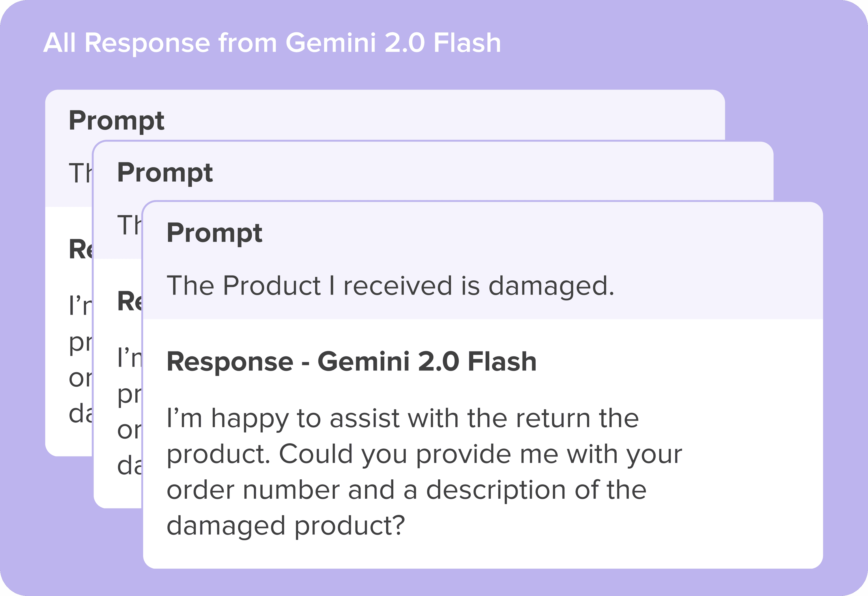Select the front card's Prompt heading

(214, 234)
